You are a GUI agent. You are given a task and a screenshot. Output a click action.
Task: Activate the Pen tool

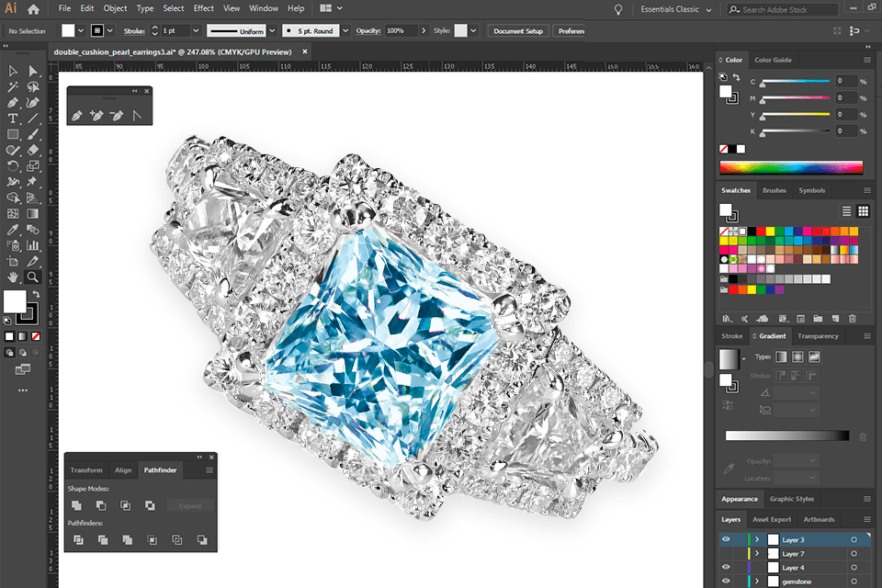(x=12, y=103)
